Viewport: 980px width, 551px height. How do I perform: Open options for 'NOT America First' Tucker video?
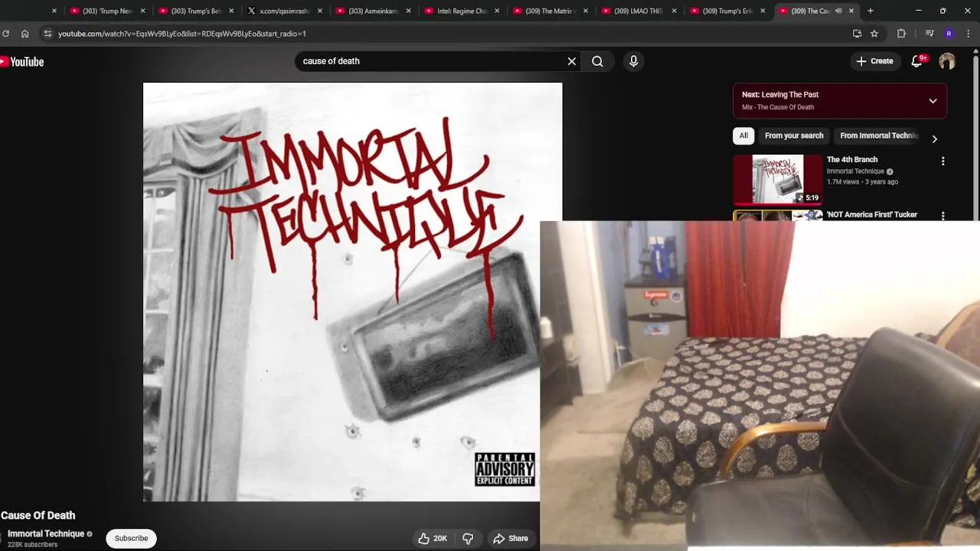tap(942, 216)
